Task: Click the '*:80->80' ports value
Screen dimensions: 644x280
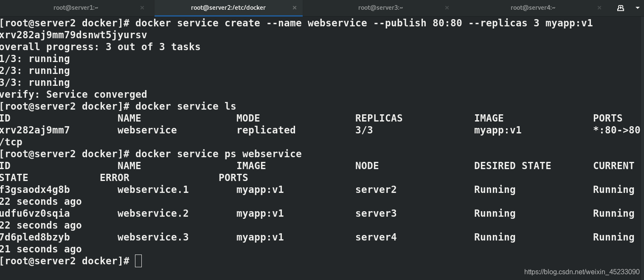Action: coord(616,130)
